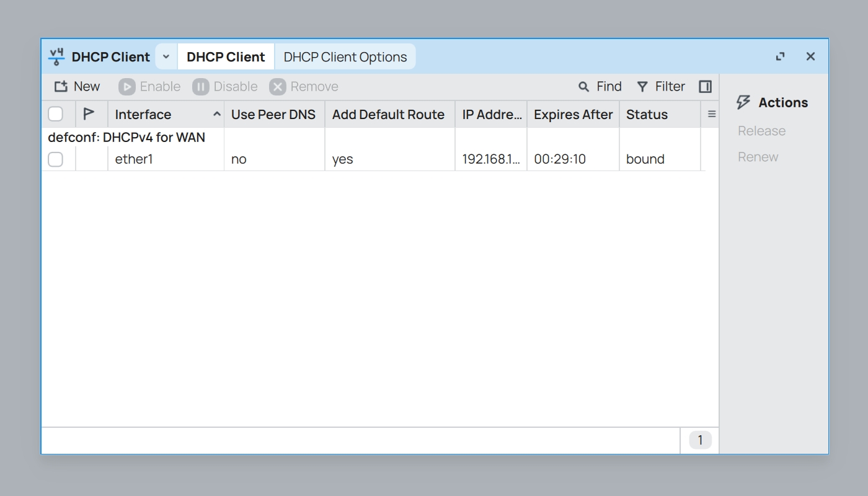Switch to the DHCP Client tab
This screenshot has width=868, height=496.
coord(226,57)
